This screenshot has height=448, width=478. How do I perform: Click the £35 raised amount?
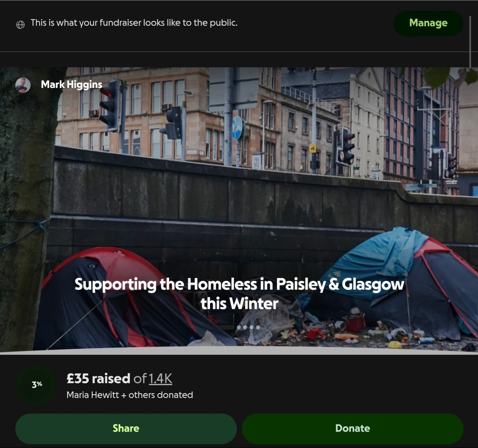point(98,379)
